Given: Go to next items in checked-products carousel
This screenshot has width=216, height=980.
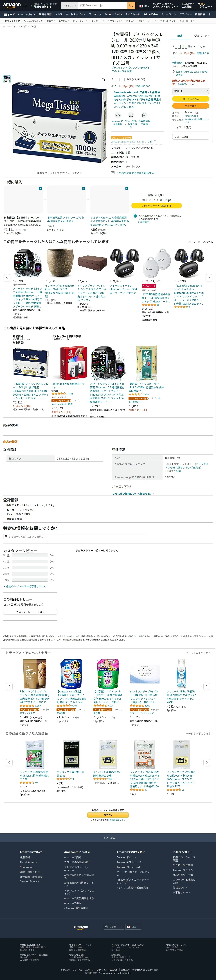Looking at the screenshot, I should coord(209,278).
